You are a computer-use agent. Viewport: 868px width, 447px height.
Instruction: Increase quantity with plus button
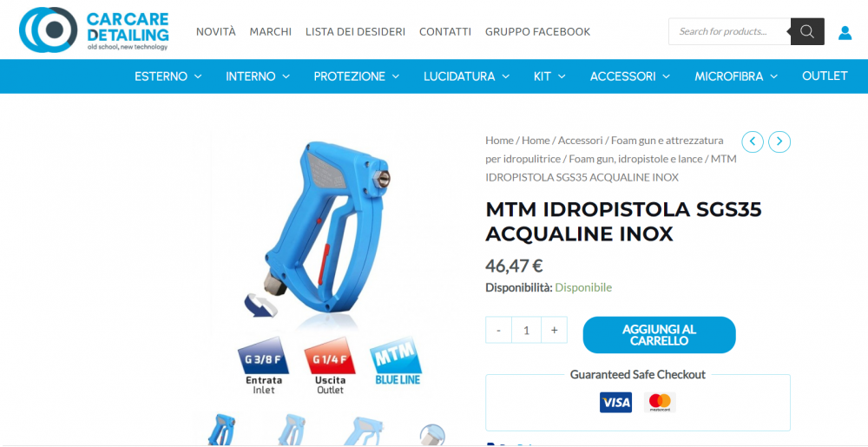(x=554, y=330)
